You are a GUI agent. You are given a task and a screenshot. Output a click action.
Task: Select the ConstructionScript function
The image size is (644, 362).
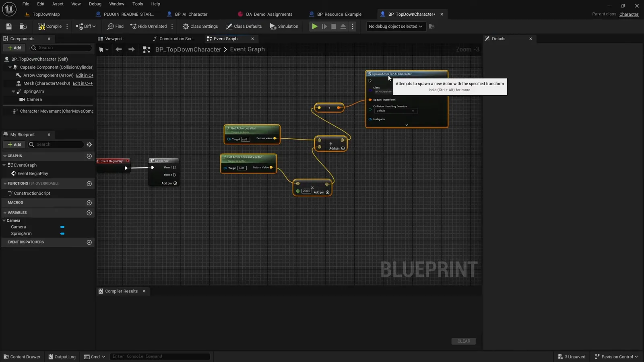[32, 193]
